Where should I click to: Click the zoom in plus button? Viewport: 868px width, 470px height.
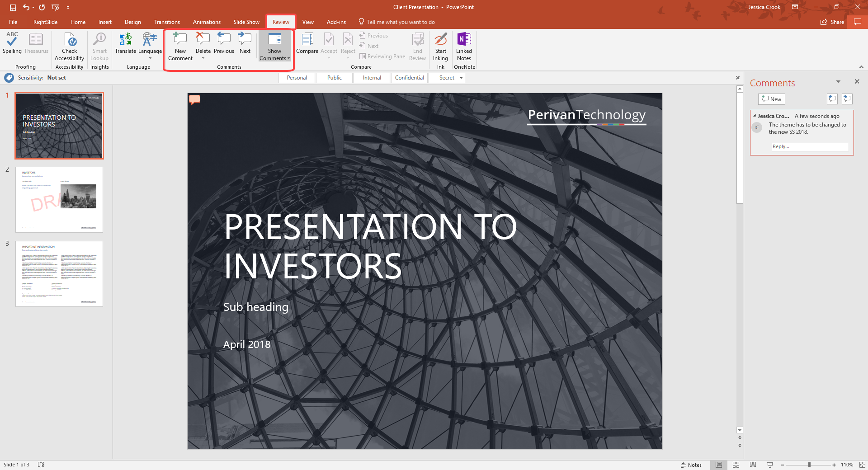pyautogui.click(x=834, y=465)
